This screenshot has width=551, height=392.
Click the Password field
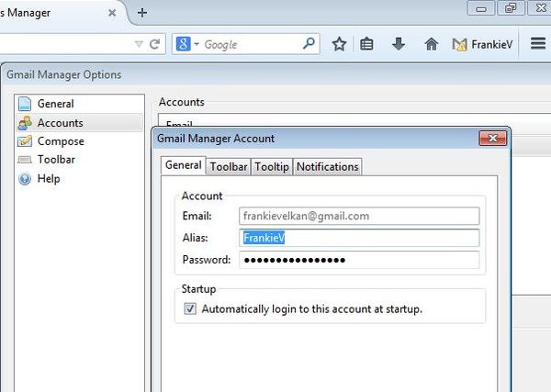pyautogui.click(x=359, y=260)
